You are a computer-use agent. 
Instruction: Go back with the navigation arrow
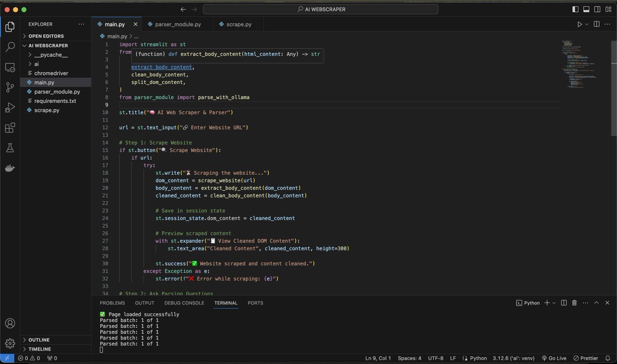click(183, 9)
